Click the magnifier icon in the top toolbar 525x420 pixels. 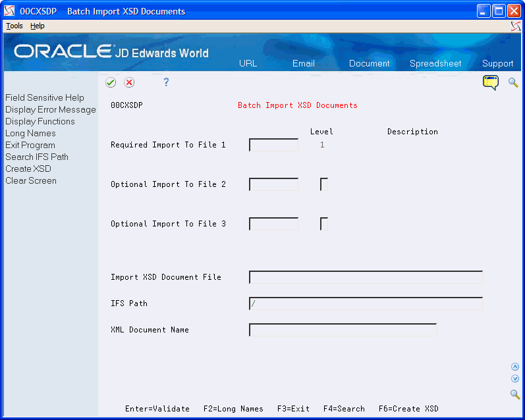click(513, 82)
